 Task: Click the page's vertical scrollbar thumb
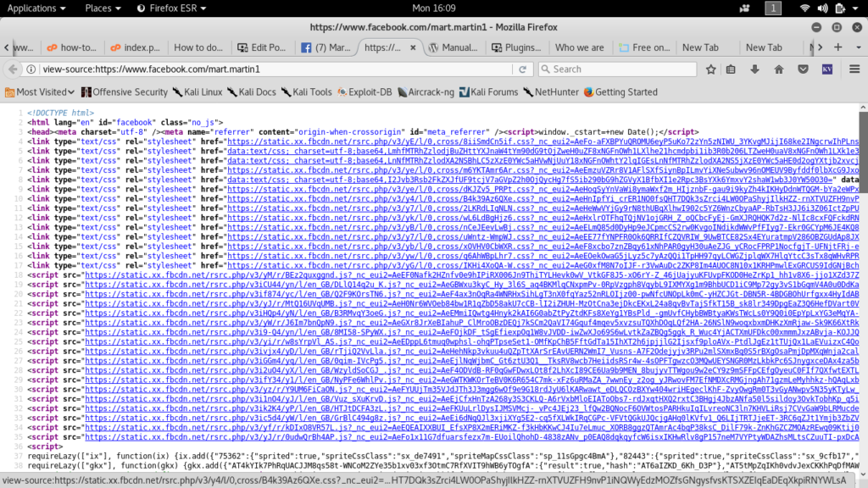click(863, 152)
